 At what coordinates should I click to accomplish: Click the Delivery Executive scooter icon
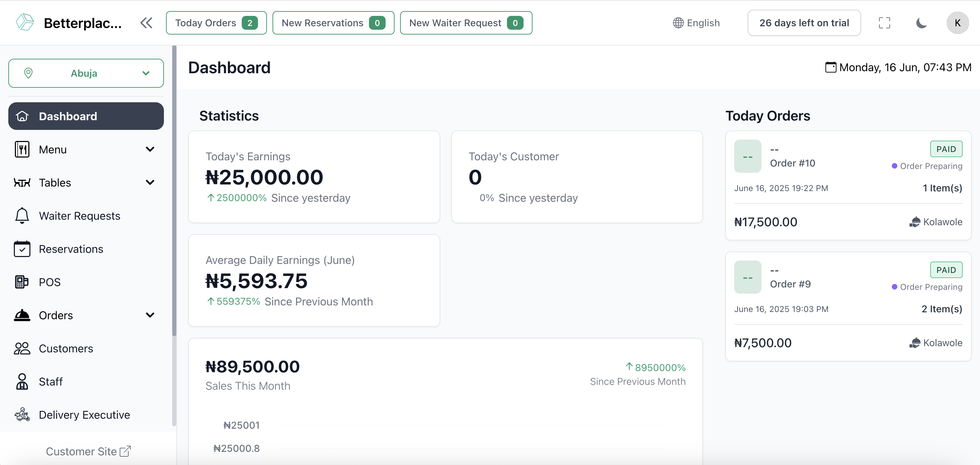[x=22, y=415]
